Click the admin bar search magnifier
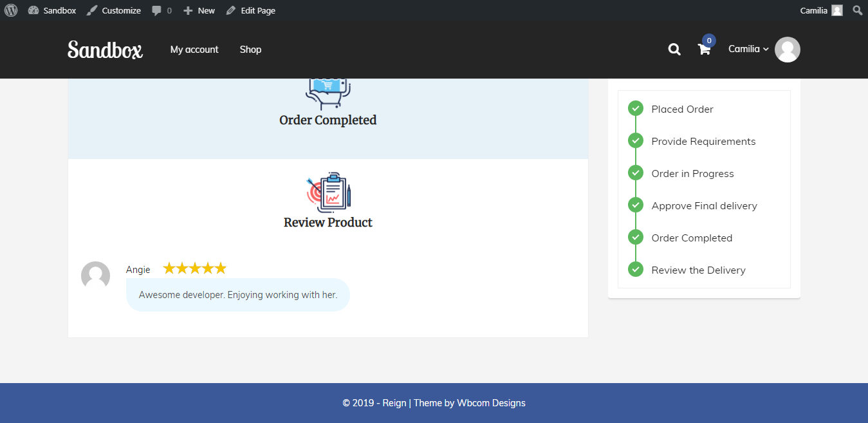The height and width of the screenshot is (423, 868). (857, 10)
